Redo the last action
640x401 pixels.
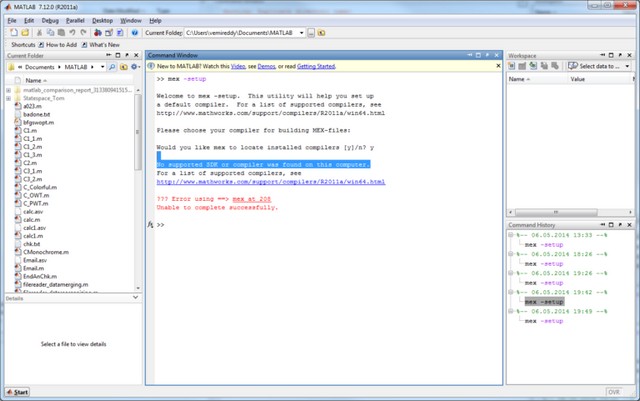pos(83,33)
